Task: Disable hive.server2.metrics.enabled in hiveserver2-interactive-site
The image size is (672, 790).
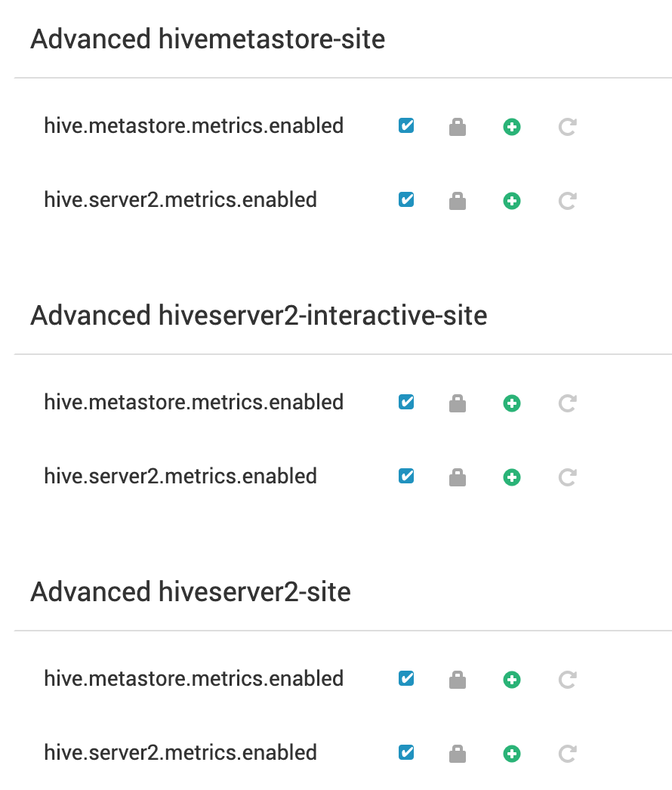Action: (x=405, y=477)
